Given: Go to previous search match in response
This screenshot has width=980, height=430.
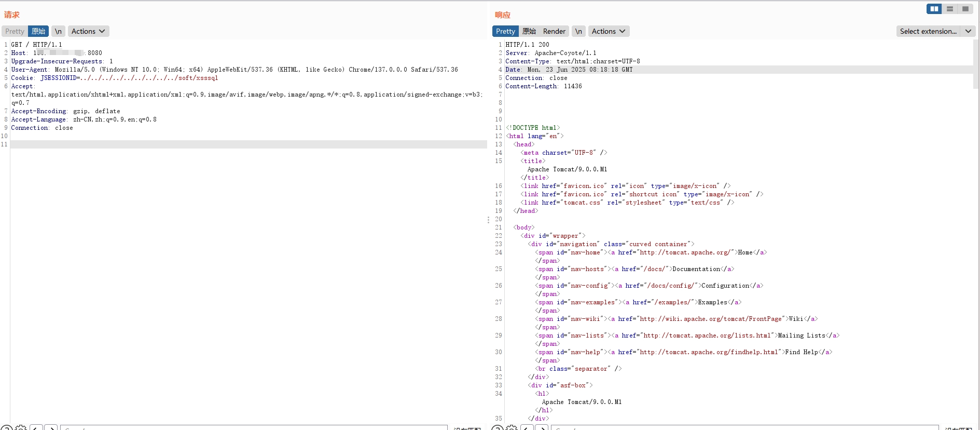Looking at the screenshot, I should (527, 428).
